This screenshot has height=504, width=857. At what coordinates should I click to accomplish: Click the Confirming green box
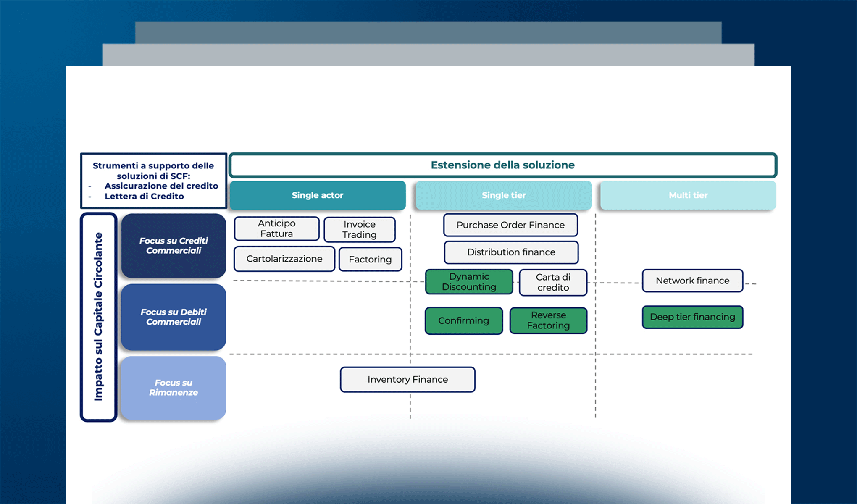[x=463, y=320]
